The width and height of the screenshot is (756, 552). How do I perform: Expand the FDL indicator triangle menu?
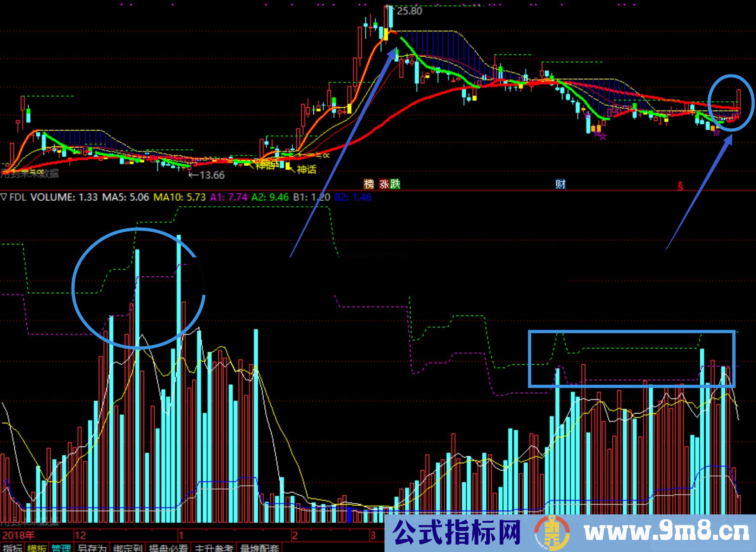(x=4, y=197)
